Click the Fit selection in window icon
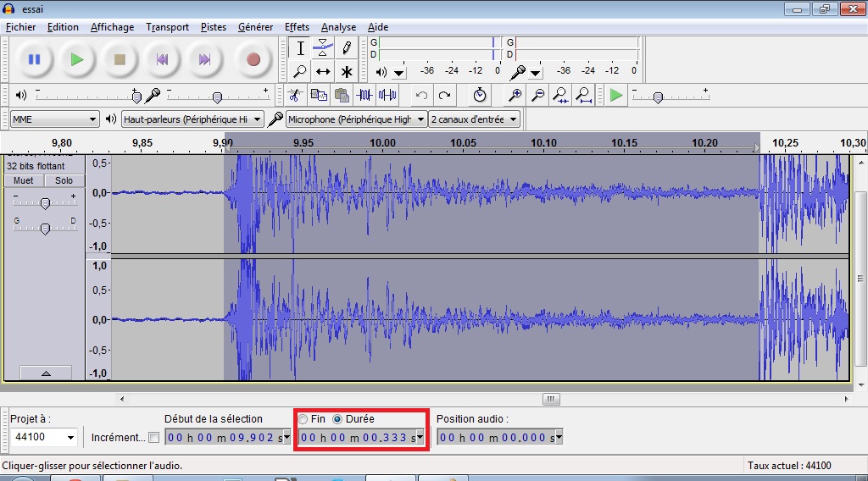 click(561, 95)
